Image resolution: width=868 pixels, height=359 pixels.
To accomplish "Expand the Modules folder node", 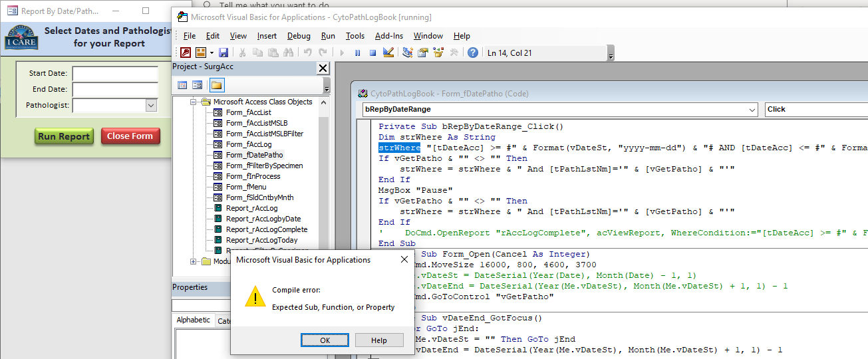I will 194,261.
